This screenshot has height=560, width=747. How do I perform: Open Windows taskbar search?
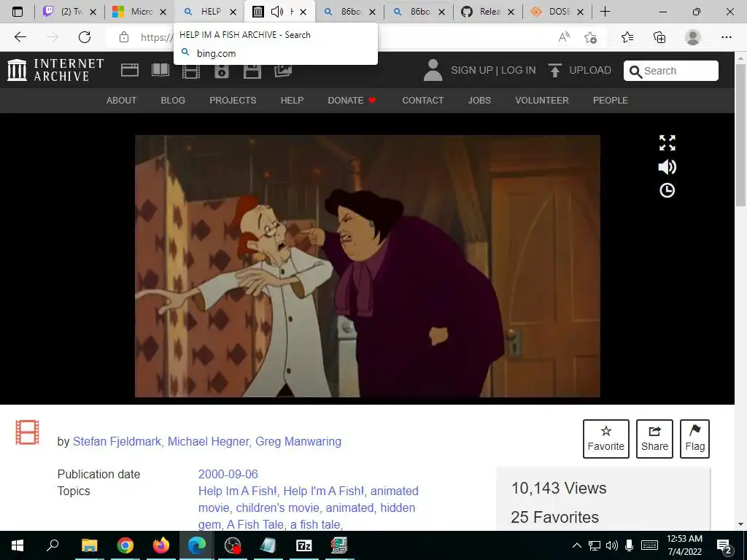(x=53, y=545)
